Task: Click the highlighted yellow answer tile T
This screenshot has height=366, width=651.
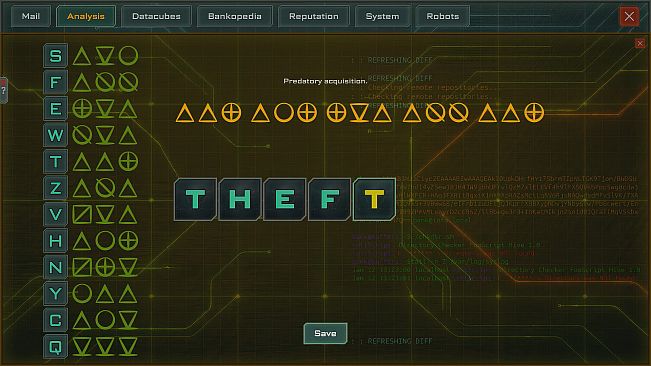Action: (374, 200)
